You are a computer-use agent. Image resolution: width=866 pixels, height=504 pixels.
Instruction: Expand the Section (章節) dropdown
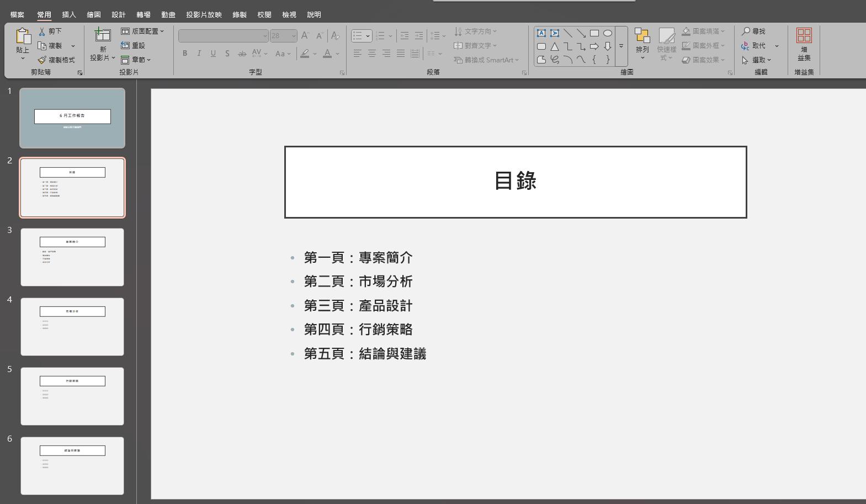pyautogui.click(x=136, y=60)
